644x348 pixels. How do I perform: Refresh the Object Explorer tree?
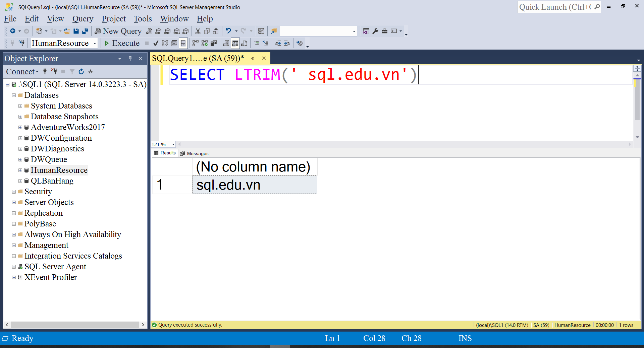81,72
